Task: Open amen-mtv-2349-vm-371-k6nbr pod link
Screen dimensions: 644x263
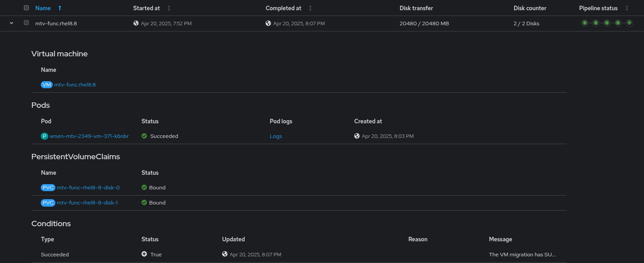Action: click(89, 136)
